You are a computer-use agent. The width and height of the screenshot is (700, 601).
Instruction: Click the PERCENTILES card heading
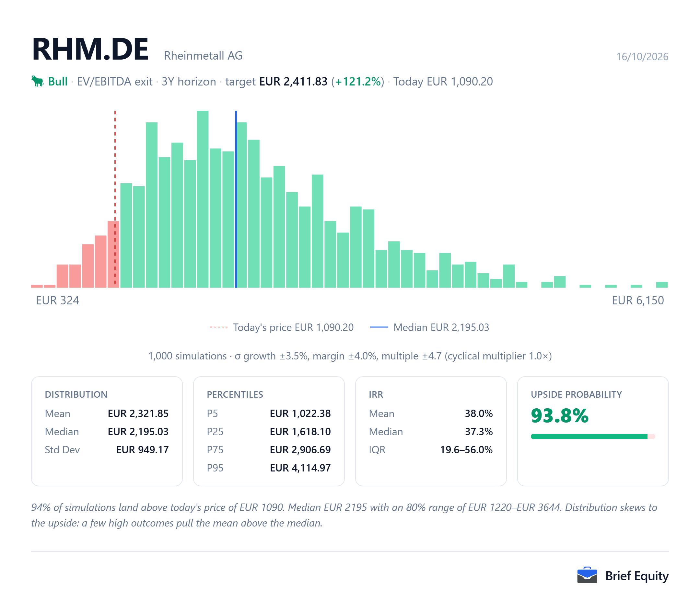tap(235, 395)
